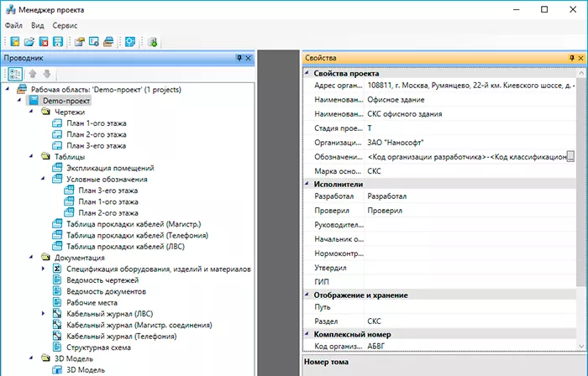Screen dimensions: 588x376
Task: Collapse the Исполнители property group
Action: 308,183
